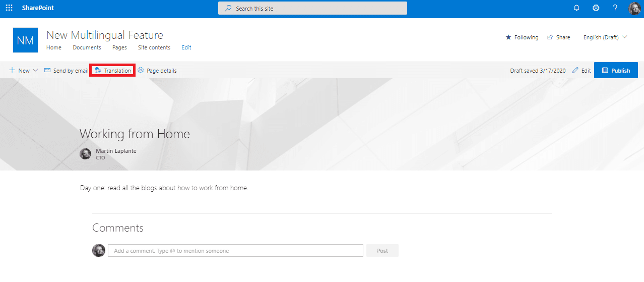644x282 pixels.
Task: Expand the New dropdown in command bar
Action: [24, 71]
